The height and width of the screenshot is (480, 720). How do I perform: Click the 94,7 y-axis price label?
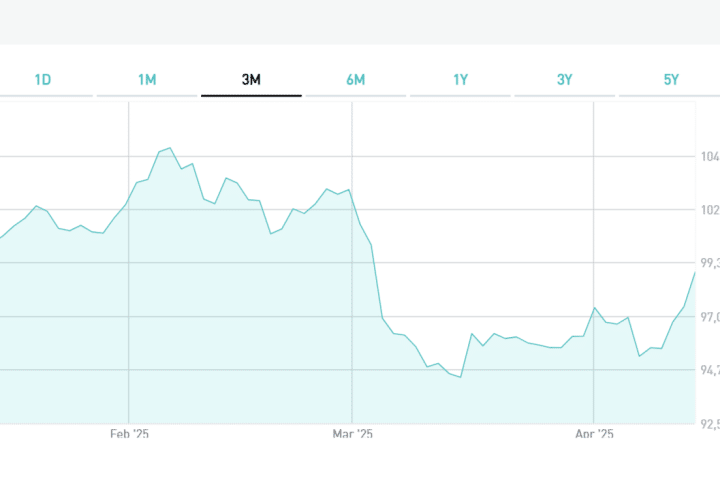[708, 371]
